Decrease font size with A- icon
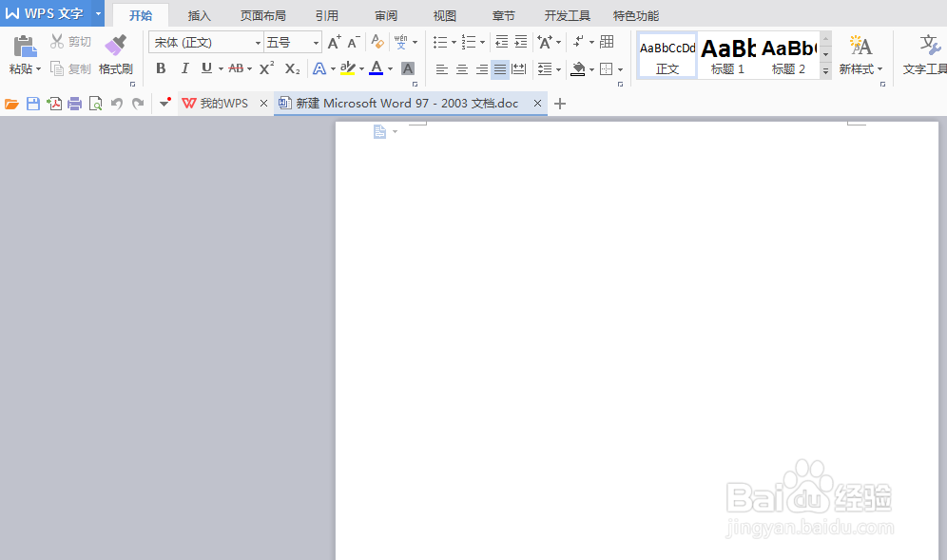The height and width of the screenshot is (560, 947). 354,42
